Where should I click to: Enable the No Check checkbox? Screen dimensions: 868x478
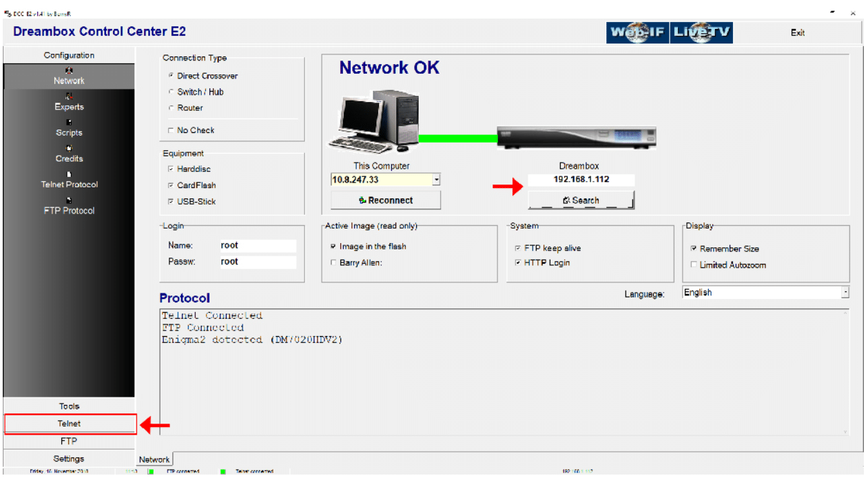[172, 130]
